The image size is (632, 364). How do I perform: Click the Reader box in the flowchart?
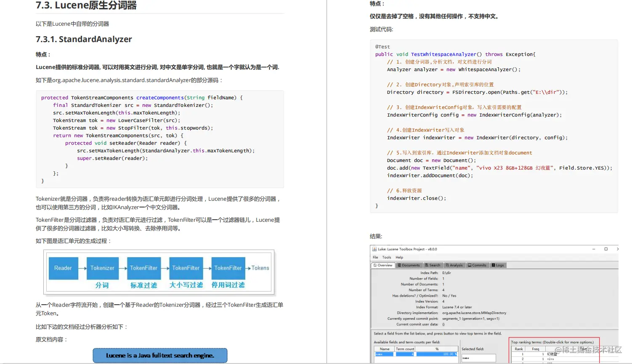63,268
